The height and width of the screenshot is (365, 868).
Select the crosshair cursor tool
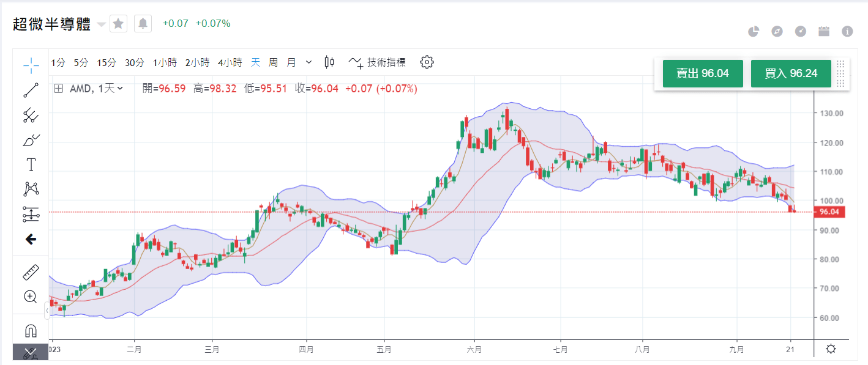(x=31, y=64)
